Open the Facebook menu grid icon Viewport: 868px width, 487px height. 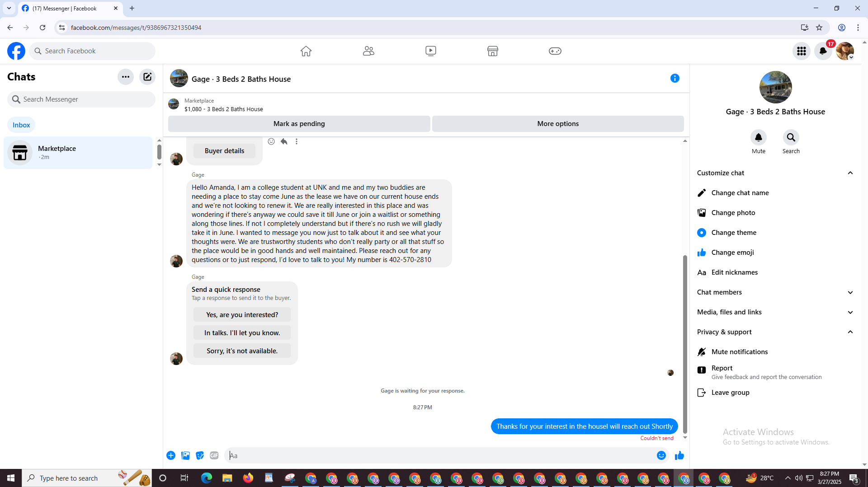pos(802,51)
